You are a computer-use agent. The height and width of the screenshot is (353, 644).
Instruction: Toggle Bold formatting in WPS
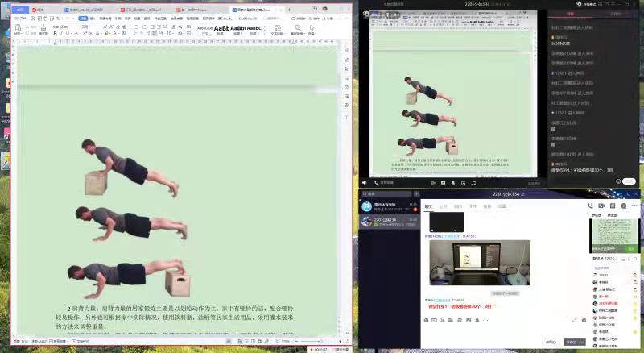coord(55,34)
